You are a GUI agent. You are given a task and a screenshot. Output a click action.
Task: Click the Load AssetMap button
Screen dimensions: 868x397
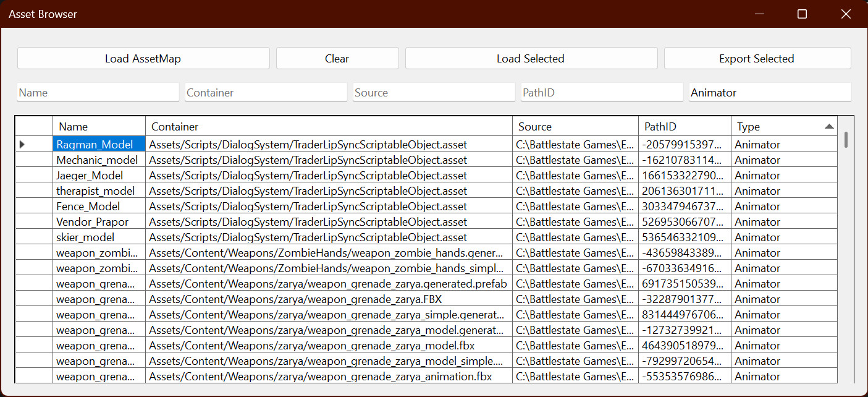143,59
